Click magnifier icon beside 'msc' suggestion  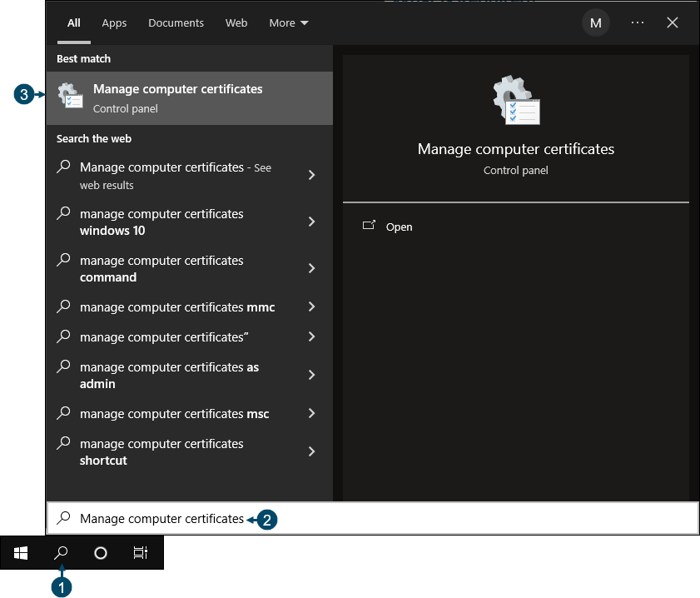click(x=63, y=412)
